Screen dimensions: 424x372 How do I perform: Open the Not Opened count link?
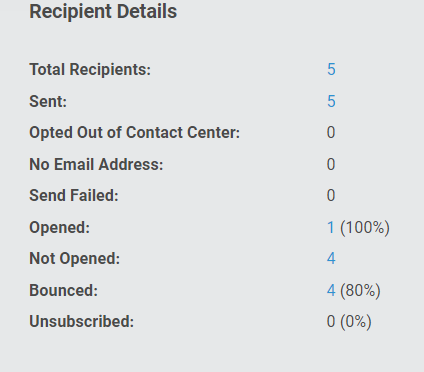tap(331, 258)
